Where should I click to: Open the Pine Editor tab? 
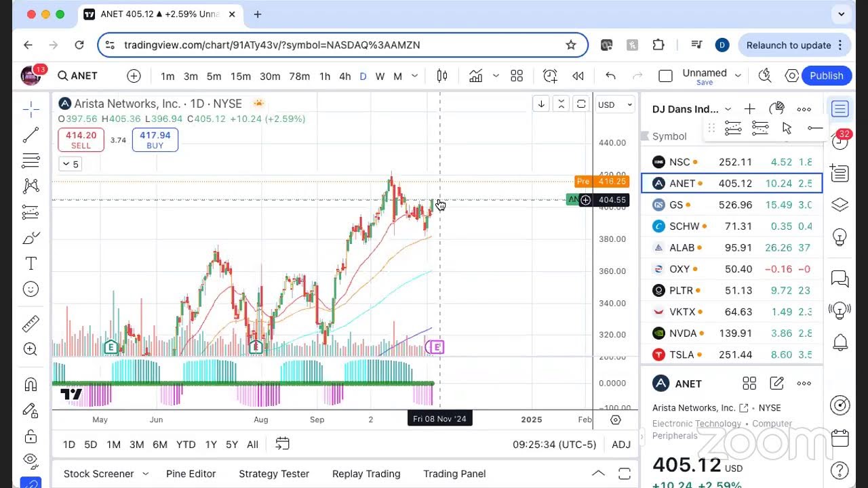pyautogui.click(x=191, y=474)
